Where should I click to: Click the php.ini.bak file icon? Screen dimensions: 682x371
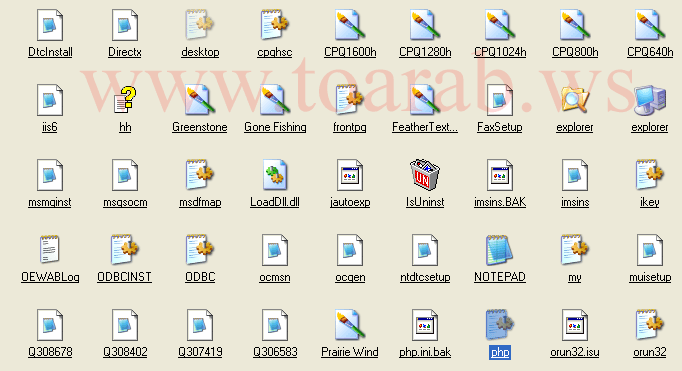pos(425,325)
